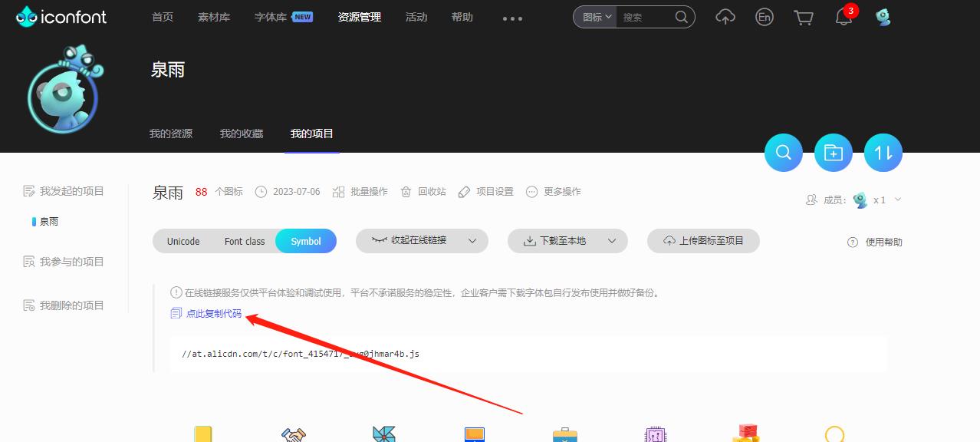The image size is (980, 442).
Task: Click the iconfont logo
Action: pyautogui.click(x=61, y=15)
